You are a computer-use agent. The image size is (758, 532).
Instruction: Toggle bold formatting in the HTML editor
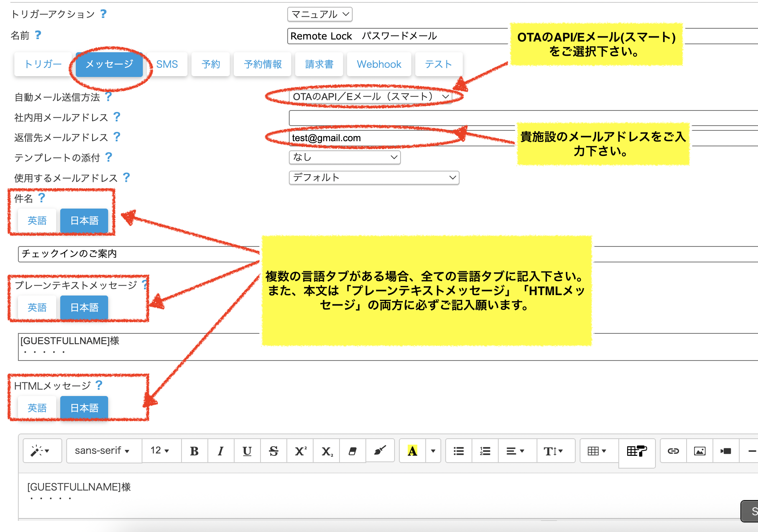194,451
